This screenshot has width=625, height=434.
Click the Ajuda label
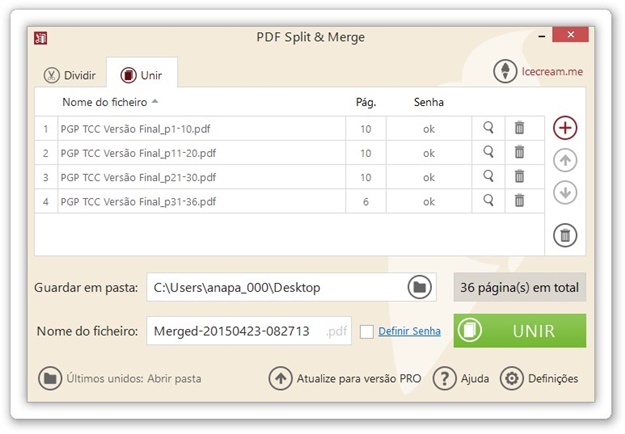point(475,378)
